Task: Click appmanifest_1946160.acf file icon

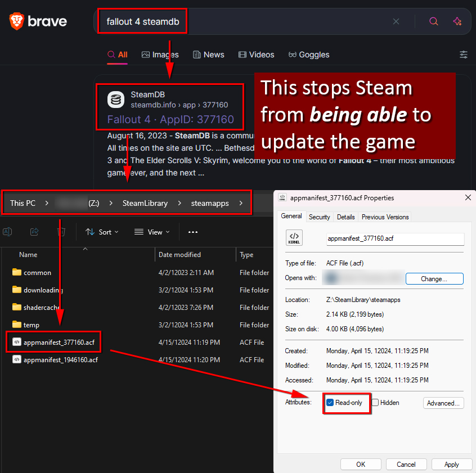Action: (x=17, y=359)
